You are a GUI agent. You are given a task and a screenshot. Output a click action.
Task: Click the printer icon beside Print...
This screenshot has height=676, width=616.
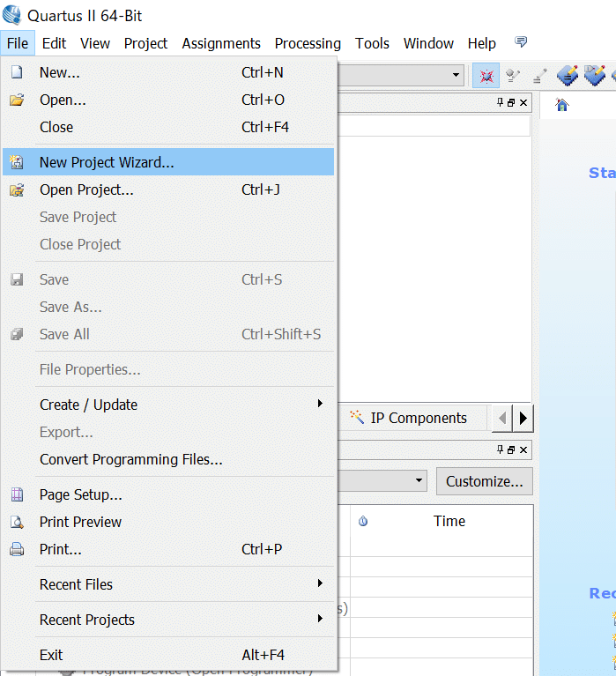[x=17, y=549]
